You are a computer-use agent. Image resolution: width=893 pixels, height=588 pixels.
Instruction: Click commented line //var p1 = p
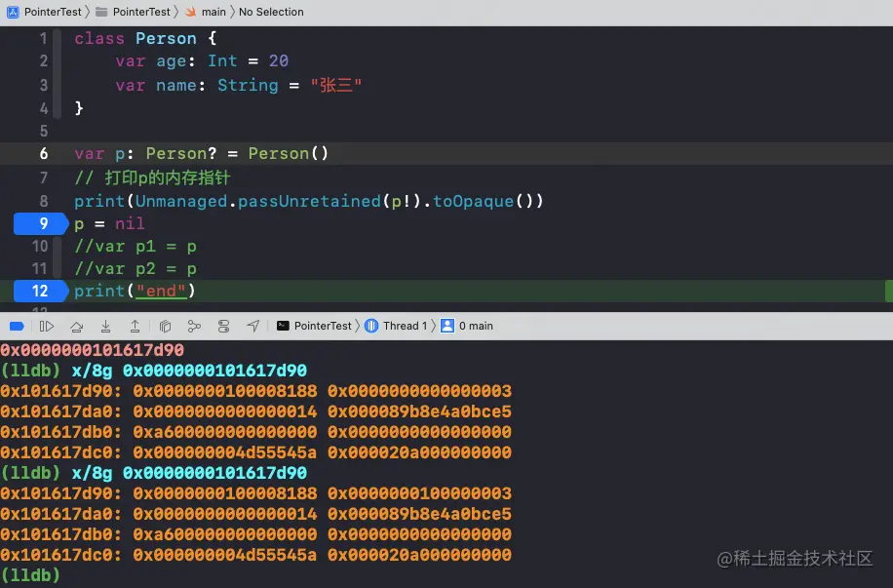click(136, 247)
